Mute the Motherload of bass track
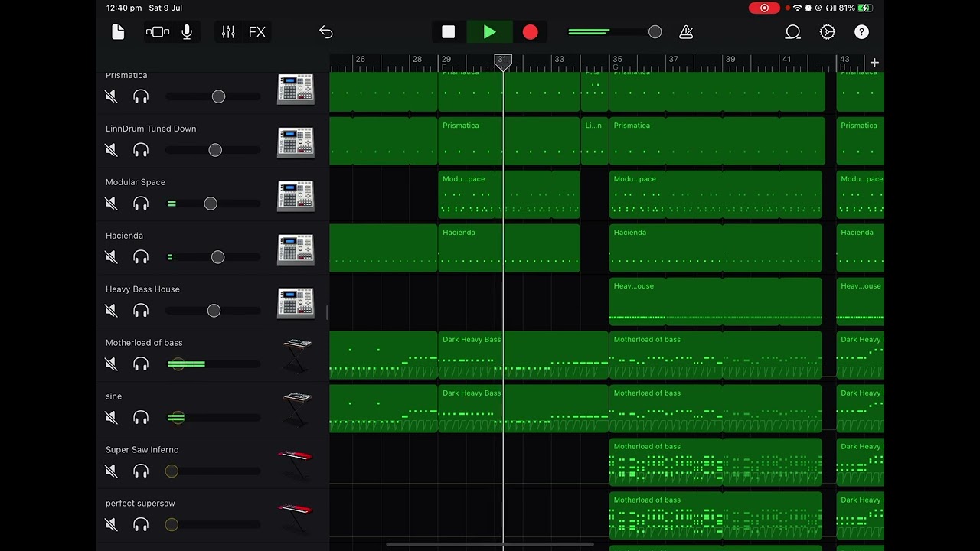980x551 pixels. (112, 364)
